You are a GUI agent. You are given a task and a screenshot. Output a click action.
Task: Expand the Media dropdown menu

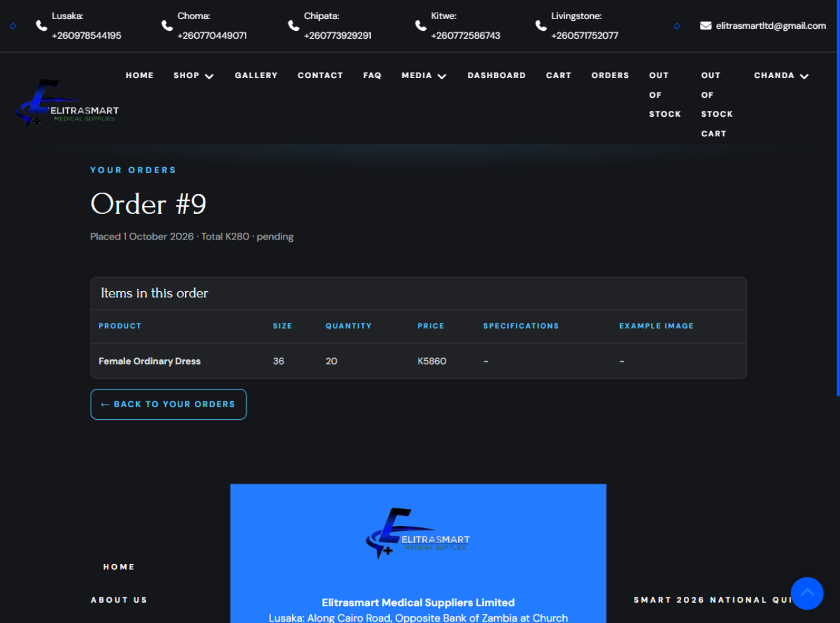coord(424,75)
